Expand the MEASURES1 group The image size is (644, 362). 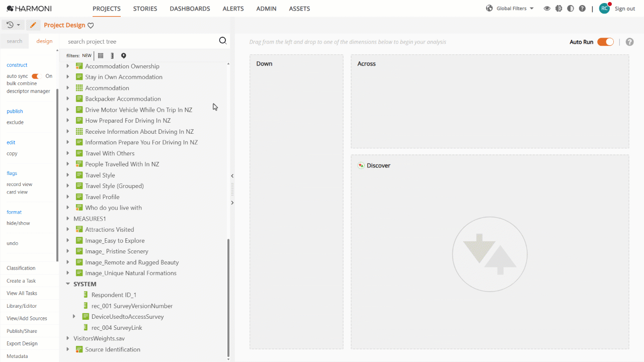(68, 219)
